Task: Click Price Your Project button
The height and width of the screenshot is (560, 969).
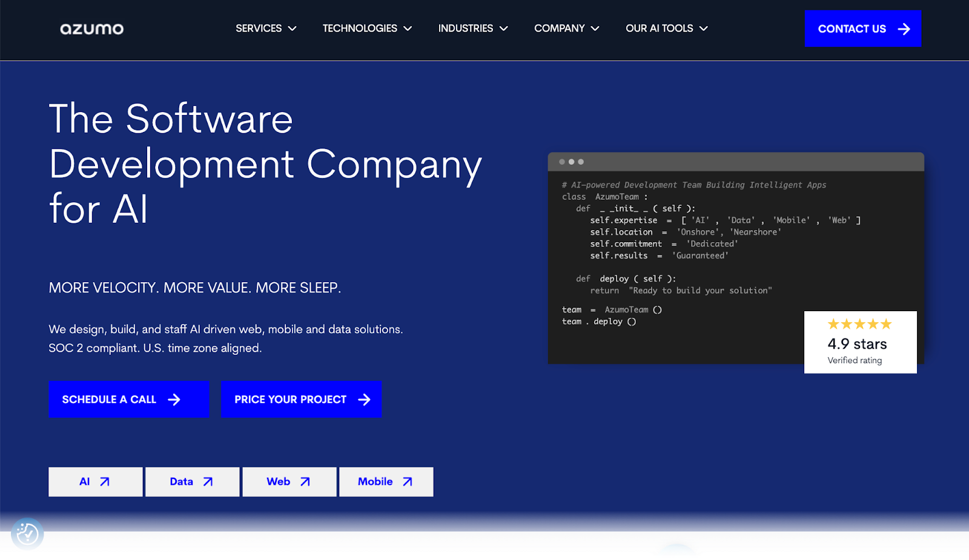Action: [x=301, y=399]
